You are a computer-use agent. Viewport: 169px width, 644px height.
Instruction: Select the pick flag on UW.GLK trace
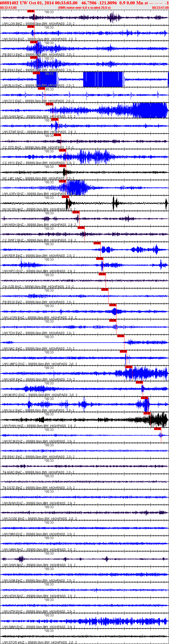[x=144, y=398]
